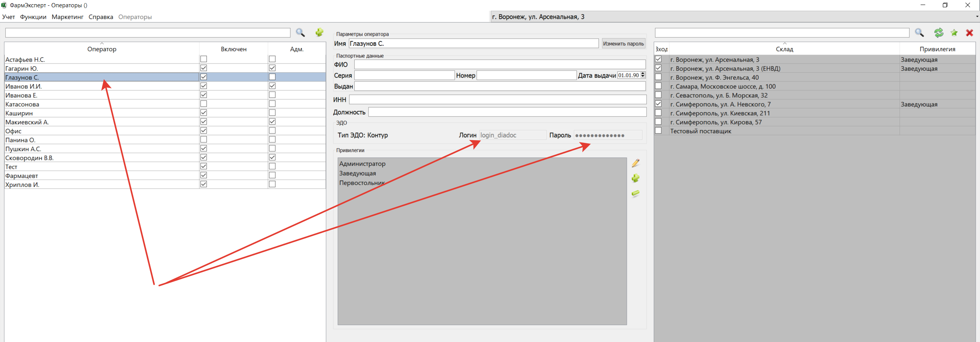Check entry for г. Самара, Московское шоссе
Image resolution: width=980 pixels, height=342 pixels.
tap(658, 86)
